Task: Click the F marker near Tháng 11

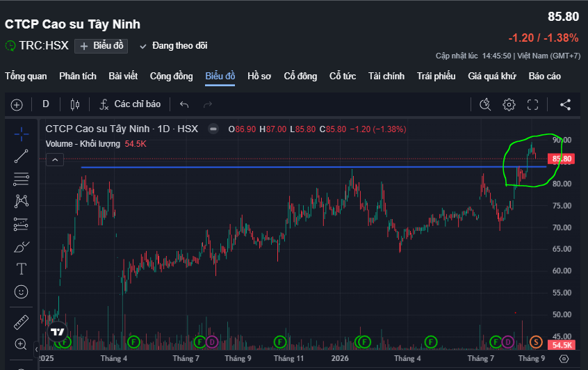Action: click(x=280, y=342)
